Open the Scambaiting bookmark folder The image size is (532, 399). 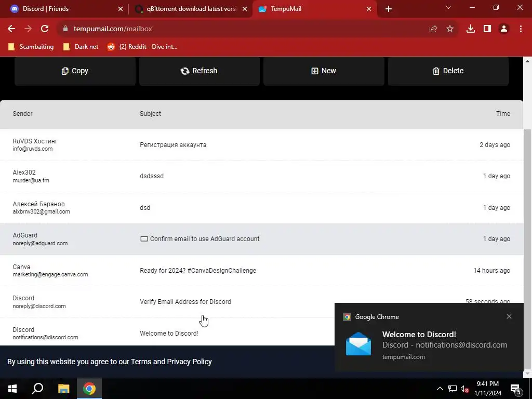click(x=31, y=47)
